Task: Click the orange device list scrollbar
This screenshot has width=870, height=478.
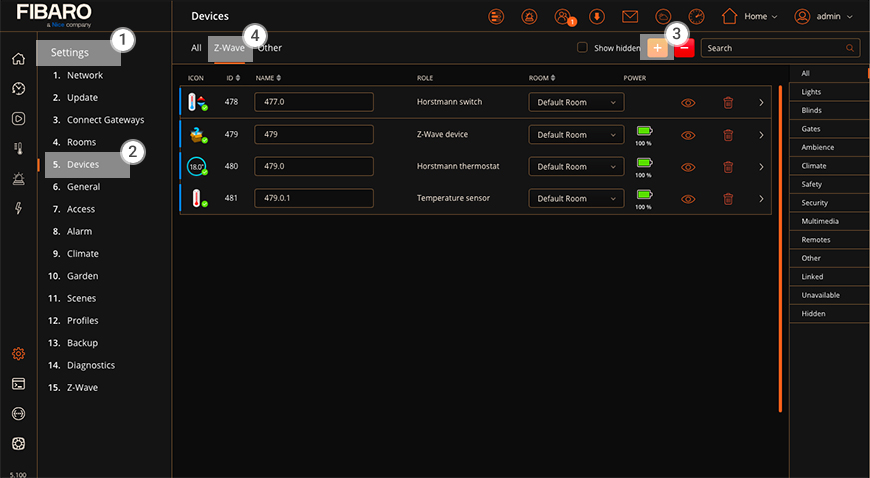Action: [780, 250]
